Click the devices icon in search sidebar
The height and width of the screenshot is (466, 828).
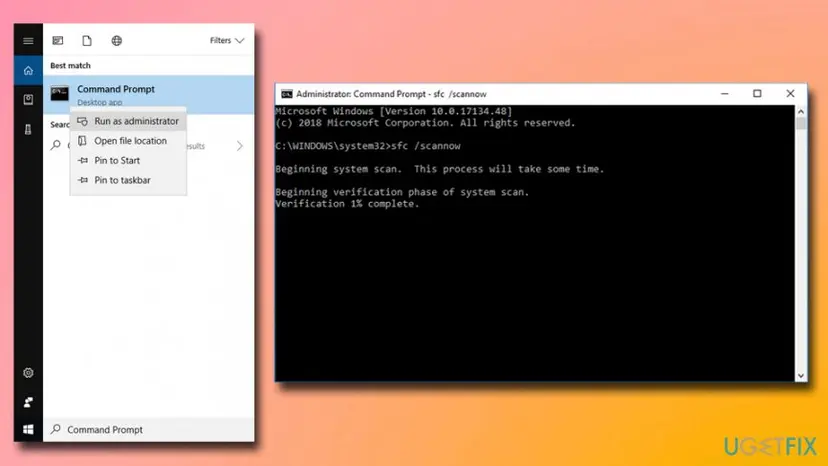(x=28, y=129)
